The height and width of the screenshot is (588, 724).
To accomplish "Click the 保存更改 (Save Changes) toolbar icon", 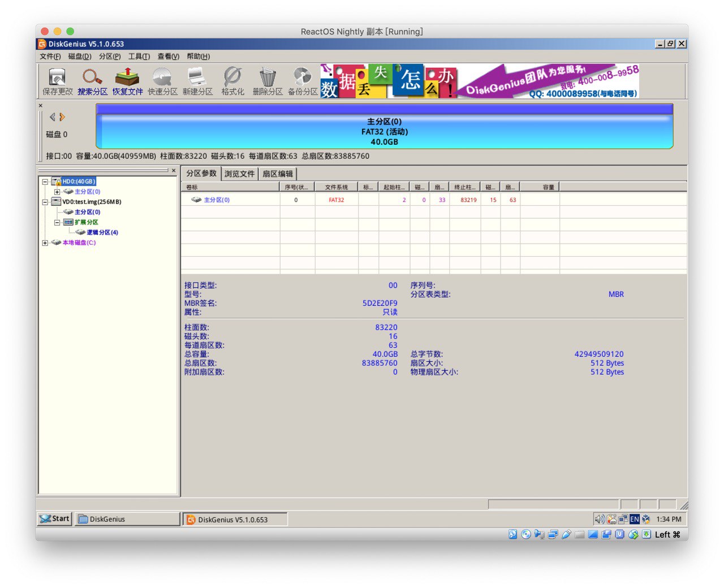I will pyautogui.click(x=57, y=81).
